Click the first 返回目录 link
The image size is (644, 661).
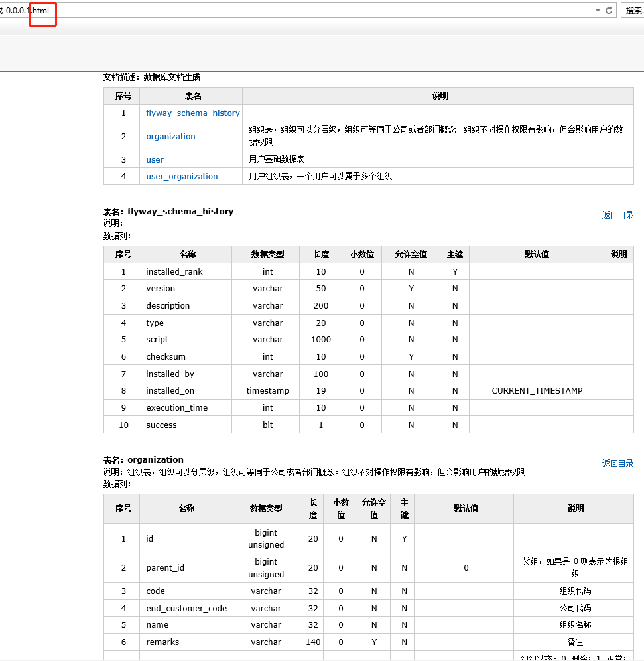pos(617,214)
